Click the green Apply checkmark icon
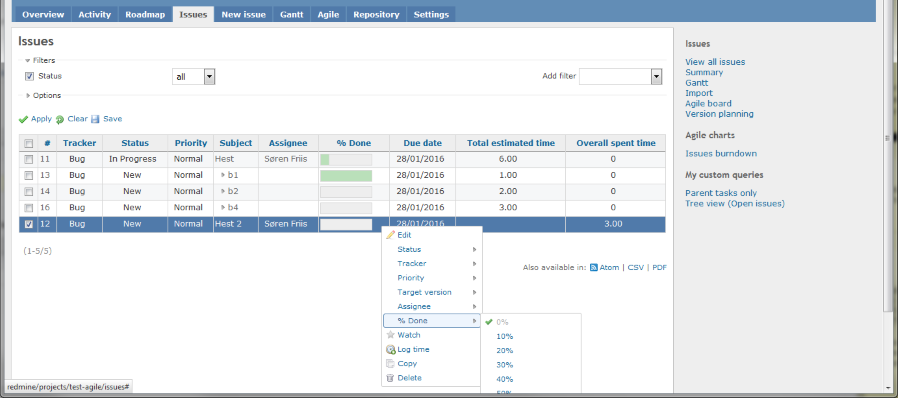The image size is (898, 398). point(23,119)
